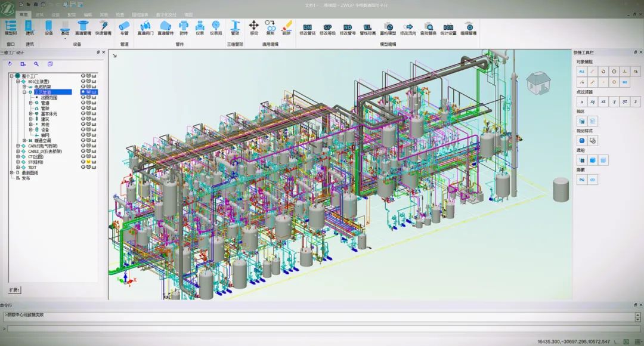This screenshot has height=346, width=644.
Task: Toggle the .xy point filter button
Action: point(593,101)
